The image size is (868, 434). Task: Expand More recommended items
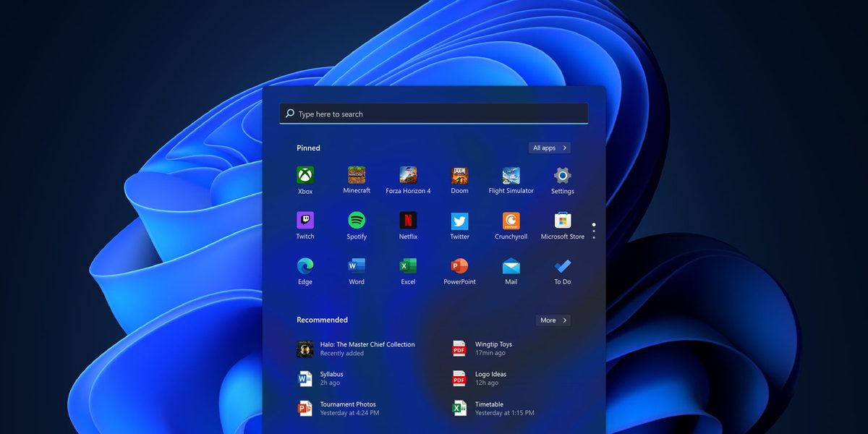(x=553, y=320)
